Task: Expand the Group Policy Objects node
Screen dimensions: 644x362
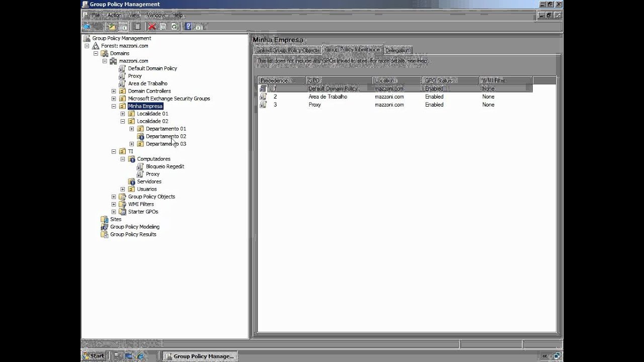Action: tap(114, 197)
